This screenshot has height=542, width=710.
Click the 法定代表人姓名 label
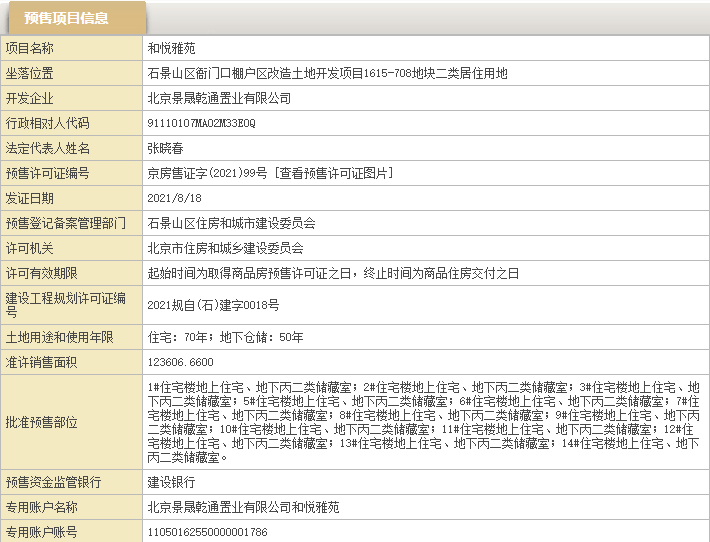click(48, 148)
